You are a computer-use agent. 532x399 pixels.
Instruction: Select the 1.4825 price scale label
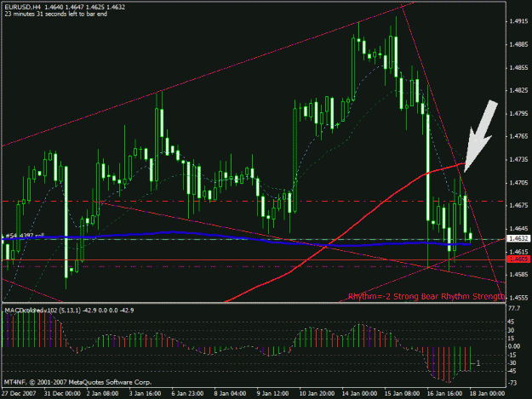(x=518, y=90)
